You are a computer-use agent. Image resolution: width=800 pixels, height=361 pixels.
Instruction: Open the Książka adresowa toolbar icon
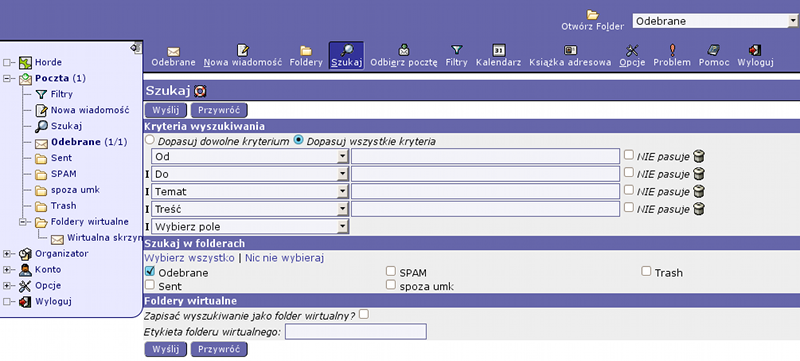pos(570,50)
